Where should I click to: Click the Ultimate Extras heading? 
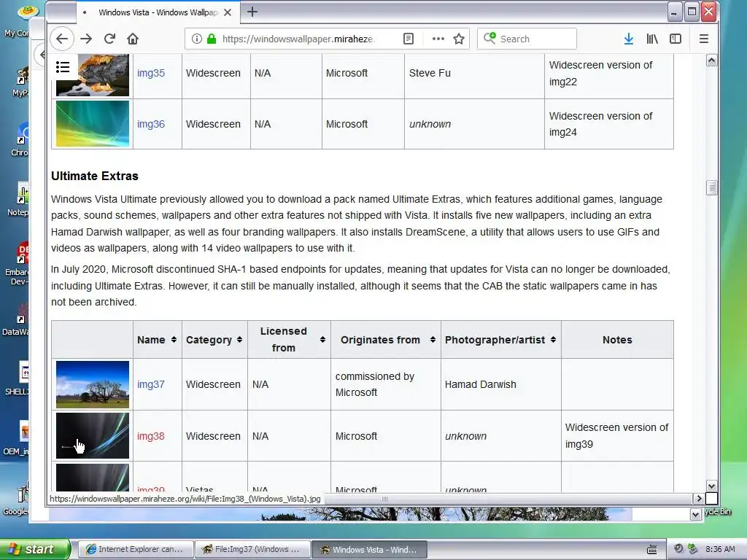click(95, 176)
